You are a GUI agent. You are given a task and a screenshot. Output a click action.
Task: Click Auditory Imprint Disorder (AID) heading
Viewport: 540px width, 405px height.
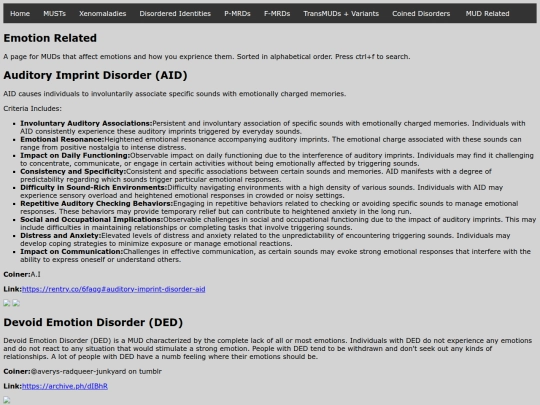(x=95, y=75)
